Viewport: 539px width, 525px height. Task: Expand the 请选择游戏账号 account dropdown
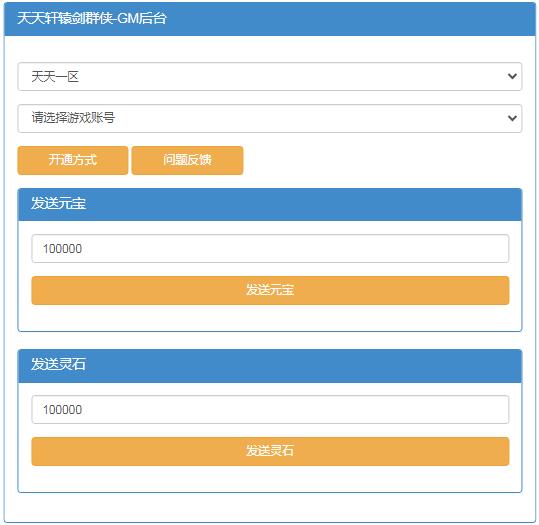pos(270,118)
